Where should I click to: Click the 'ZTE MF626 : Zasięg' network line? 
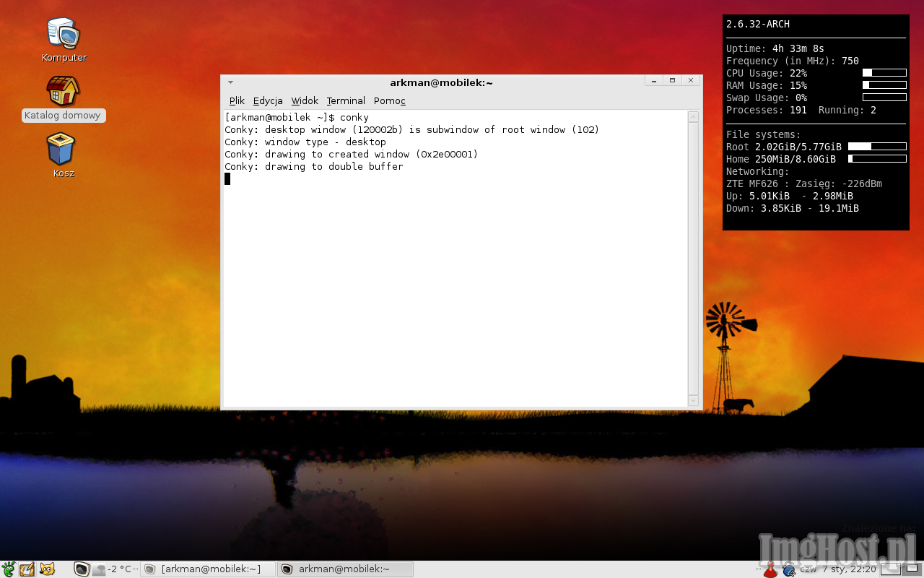804,184
